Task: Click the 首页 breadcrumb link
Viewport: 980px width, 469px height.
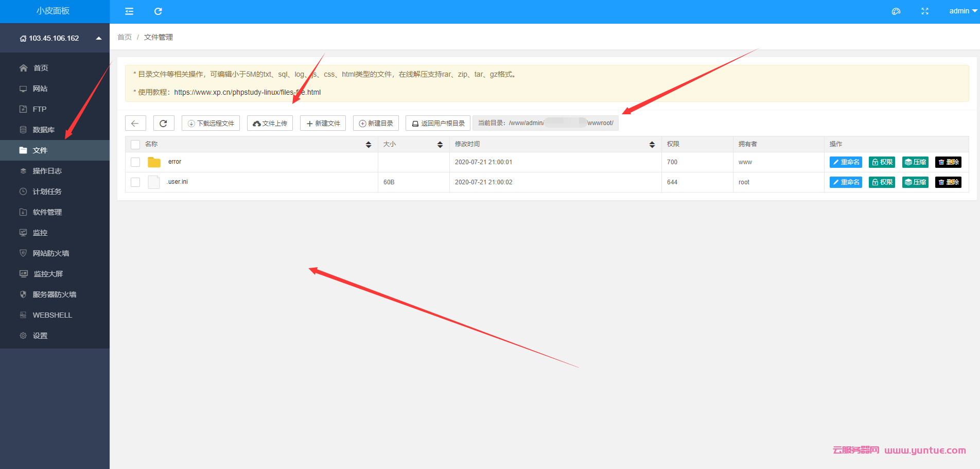Action: [125, 37]
